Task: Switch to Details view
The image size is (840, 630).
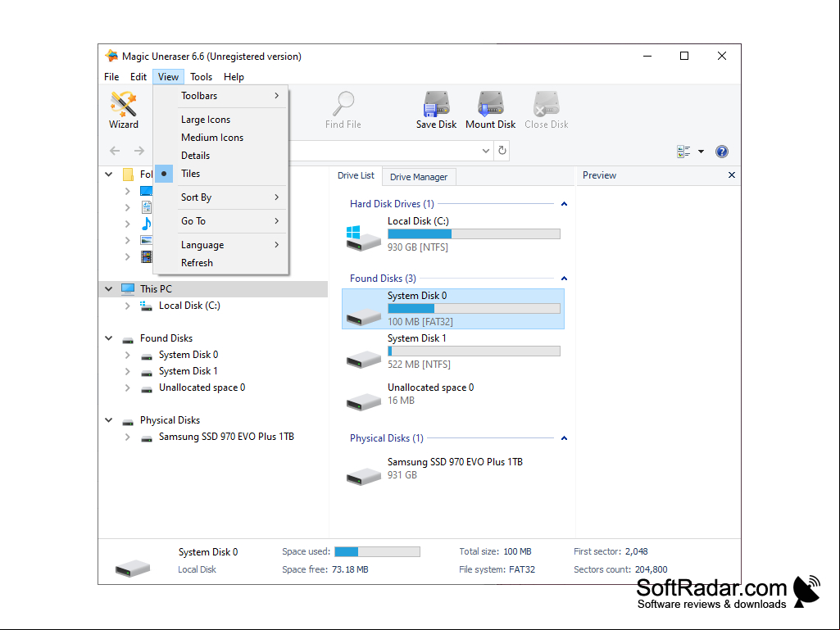Action: (x=220, y=156)
